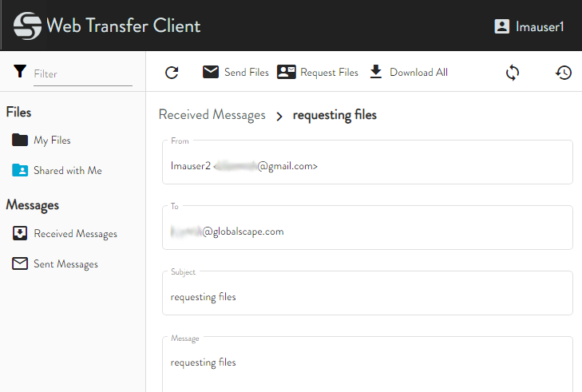Go to Received Messages in the sidebar
Viewport: 582px width, 392px height.
tap(75, 234)
